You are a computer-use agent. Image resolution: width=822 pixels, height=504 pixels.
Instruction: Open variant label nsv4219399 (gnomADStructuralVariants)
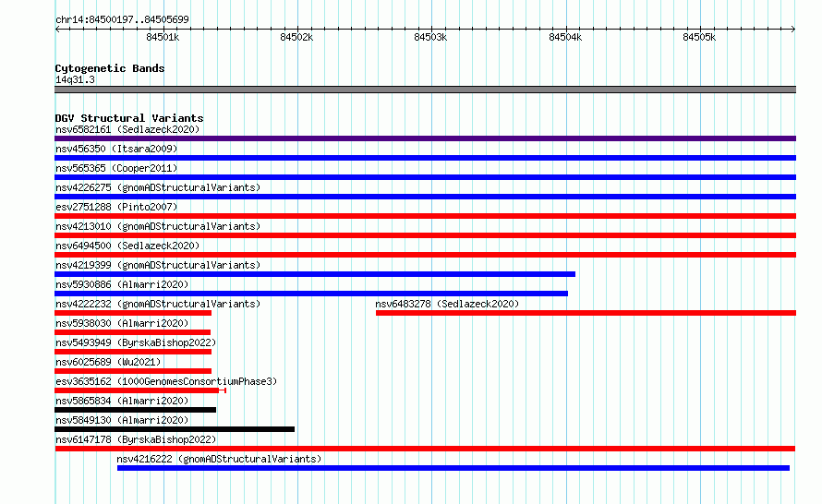pyautogui.click(x=158, y=265)
